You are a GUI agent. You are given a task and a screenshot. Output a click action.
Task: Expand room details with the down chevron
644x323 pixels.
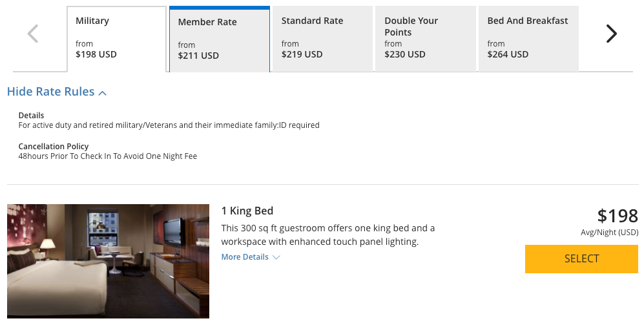coord(276,257)
